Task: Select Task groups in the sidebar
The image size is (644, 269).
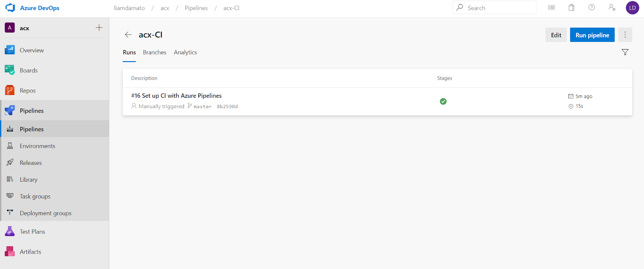Action: click(x=35, y=197)
